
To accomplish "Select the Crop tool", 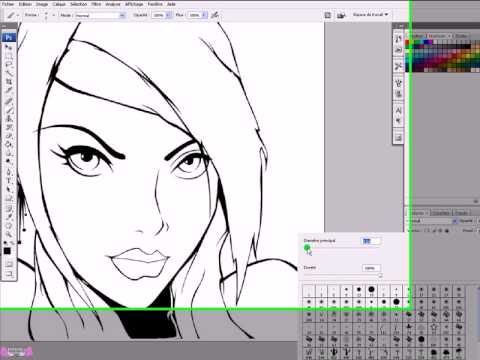I will pos(9,82).
